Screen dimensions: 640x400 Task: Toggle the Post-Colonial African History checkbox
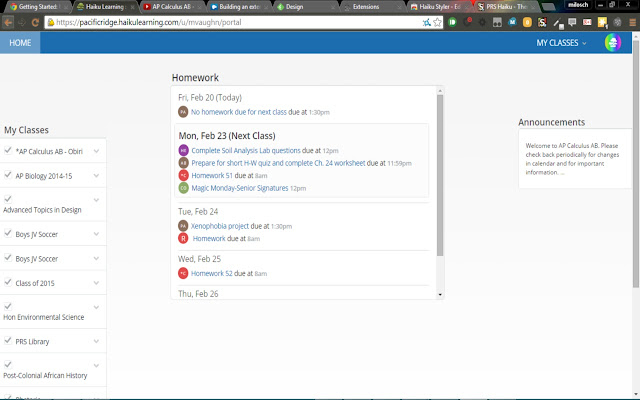click(8, 365)
